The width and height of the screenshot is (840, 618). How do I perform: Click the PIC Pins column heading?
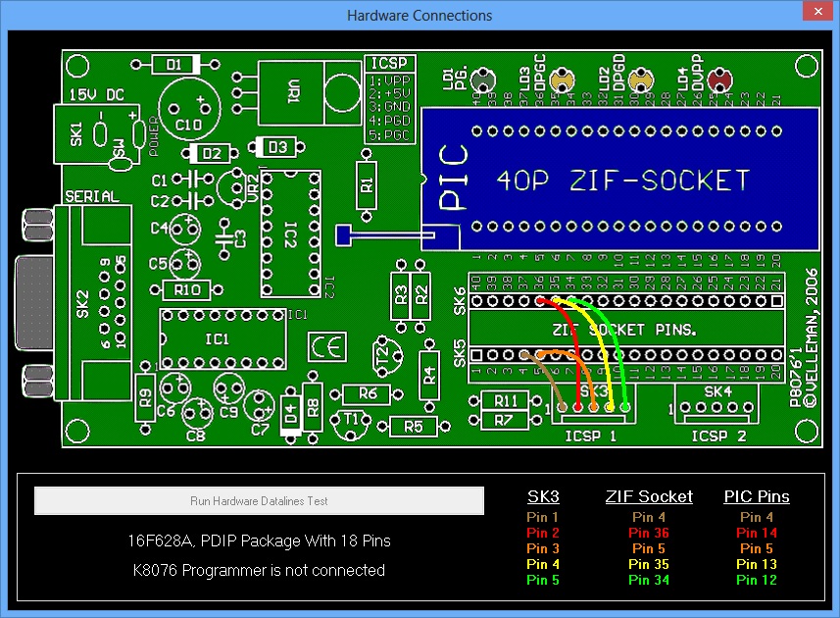[757, 496]
